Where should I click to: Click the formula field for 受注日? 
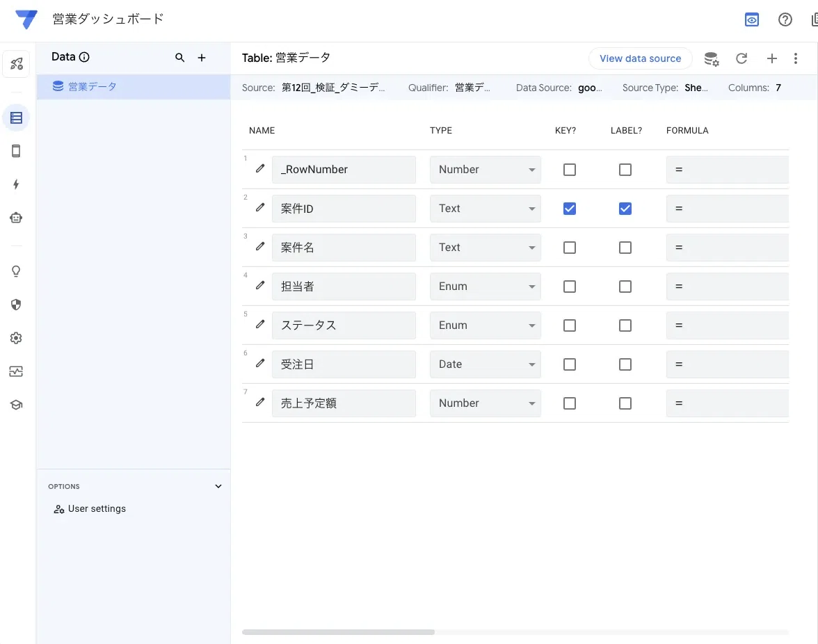[728, 364]
